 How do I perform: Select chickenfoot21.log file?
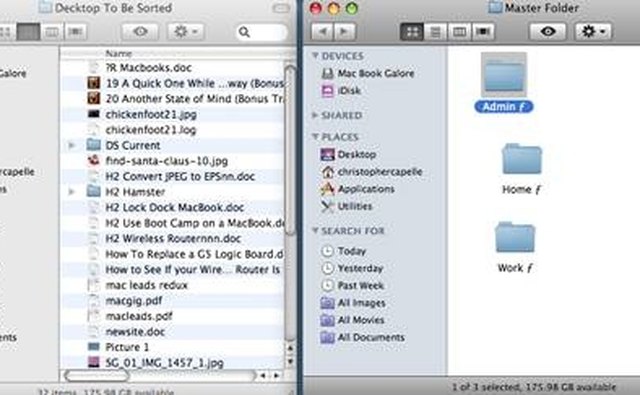tap(142, 130)
